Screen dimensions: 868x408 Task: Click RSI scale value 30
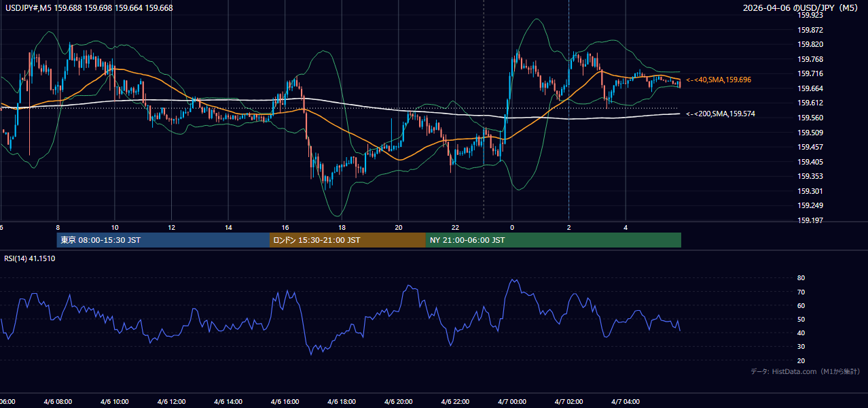click(801, 347)
